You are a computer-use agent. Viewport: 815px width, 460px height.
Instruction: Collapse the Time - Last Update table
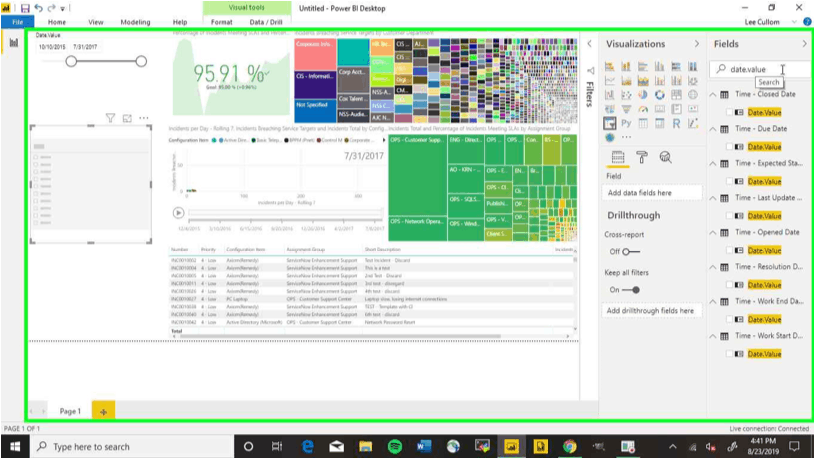pos(713,198)
